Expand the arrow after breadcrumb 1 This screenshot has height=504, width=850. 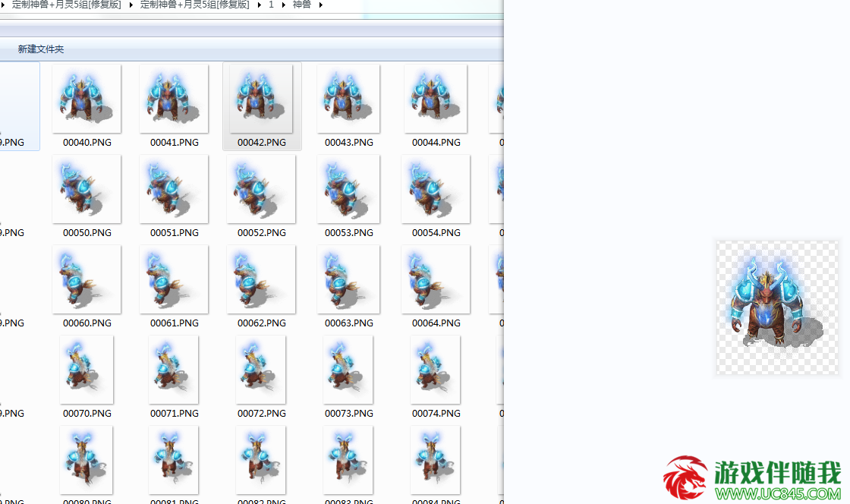pos(284,5)
